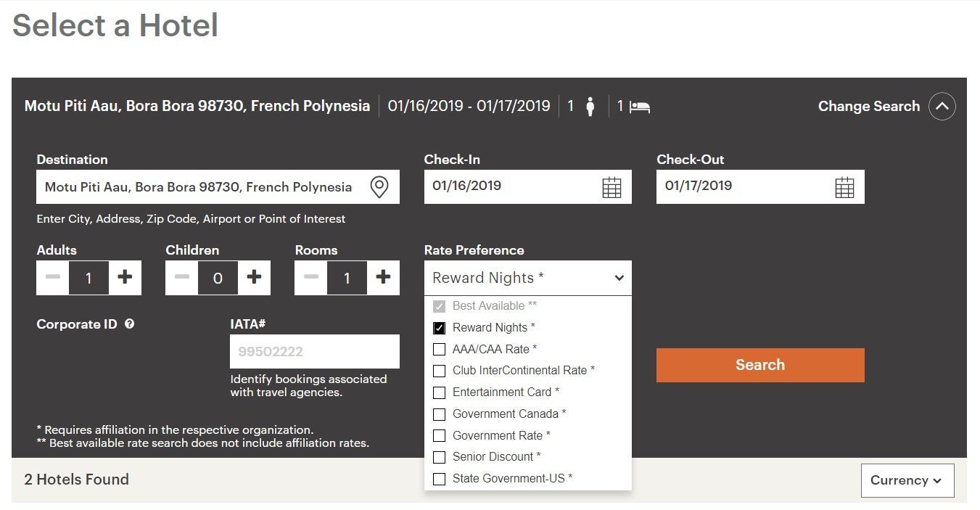980x510 pixels.
Task: Select Club InterContinental Rate option
Action: pos(439,371)
